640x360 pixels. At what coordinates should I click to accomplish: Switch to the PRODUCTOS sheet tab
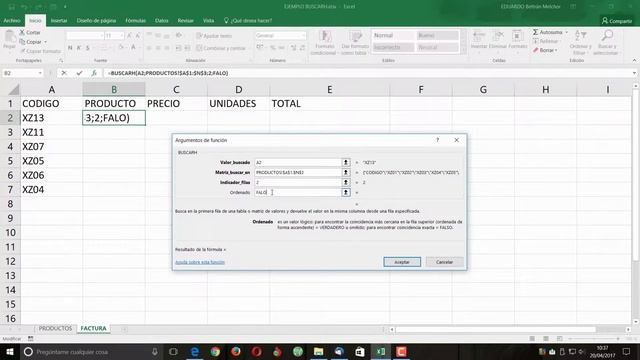(x=55, y=329)
